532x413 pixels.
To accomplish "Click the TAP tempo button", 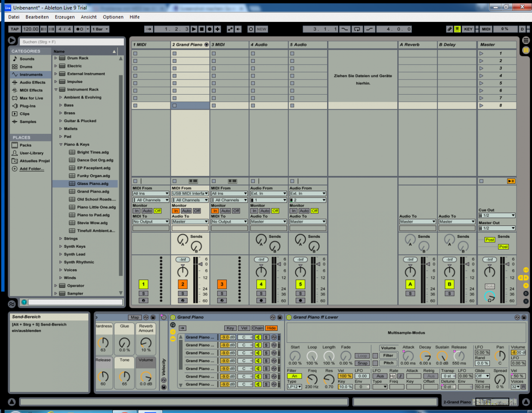I will (x=15, y=29).
